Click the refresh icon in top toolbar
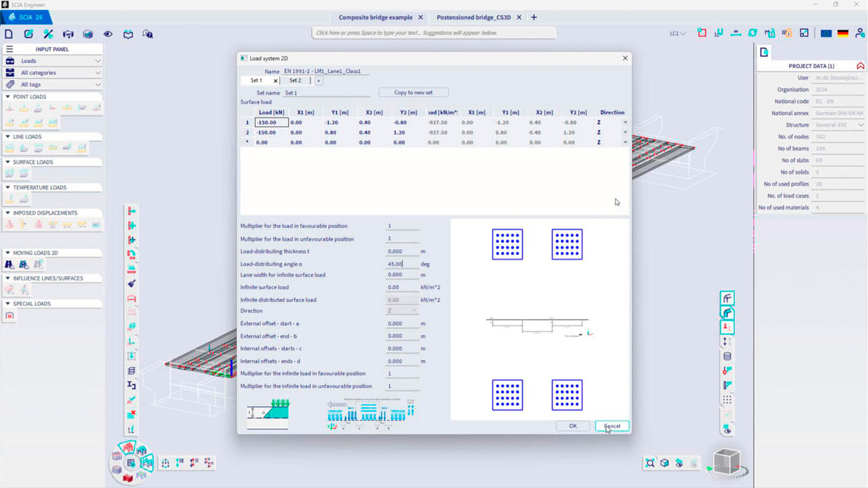Viewport: 868px width, 488px height. pos(752,33)
